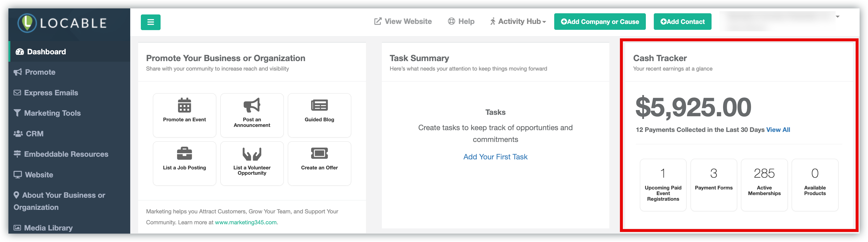Click the Add Company or Cause button
Image resolution: width=868 pixels, height=242 pixels.
(600, 22)
